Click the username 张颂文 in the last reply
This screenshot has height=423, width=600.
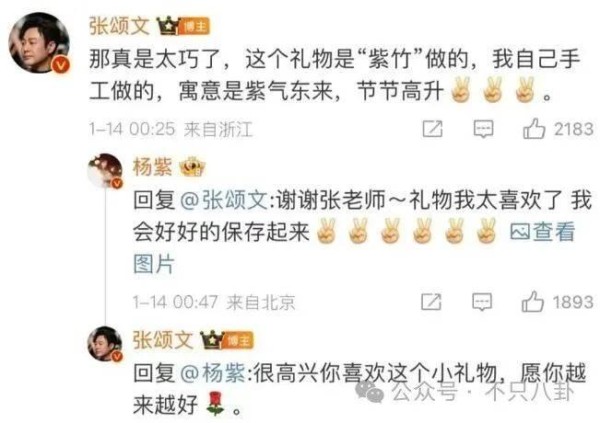tap(163, 340)
